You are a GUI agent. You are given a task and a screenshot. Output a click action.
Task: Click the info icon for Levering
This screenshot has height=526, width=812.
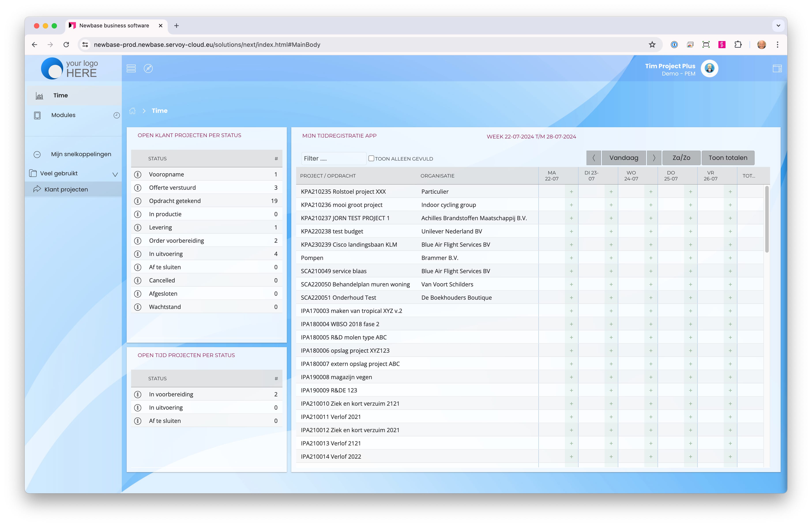tap(138, 227)
